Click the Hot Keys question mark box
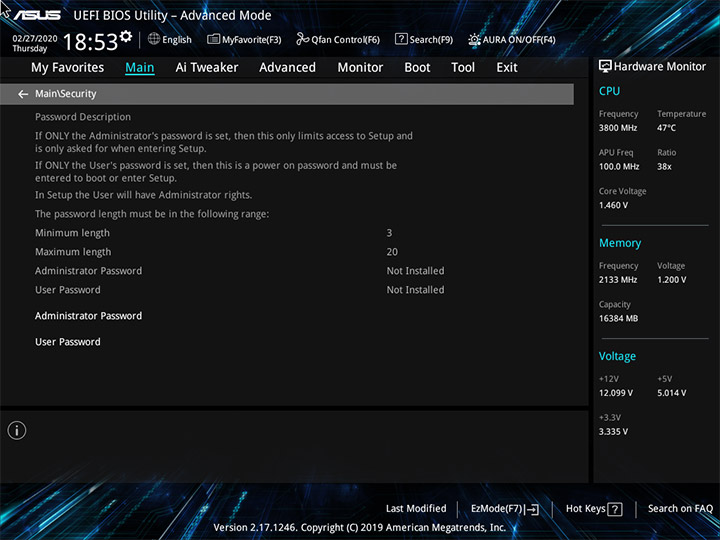The image size is (720, 540). [615, 509]
